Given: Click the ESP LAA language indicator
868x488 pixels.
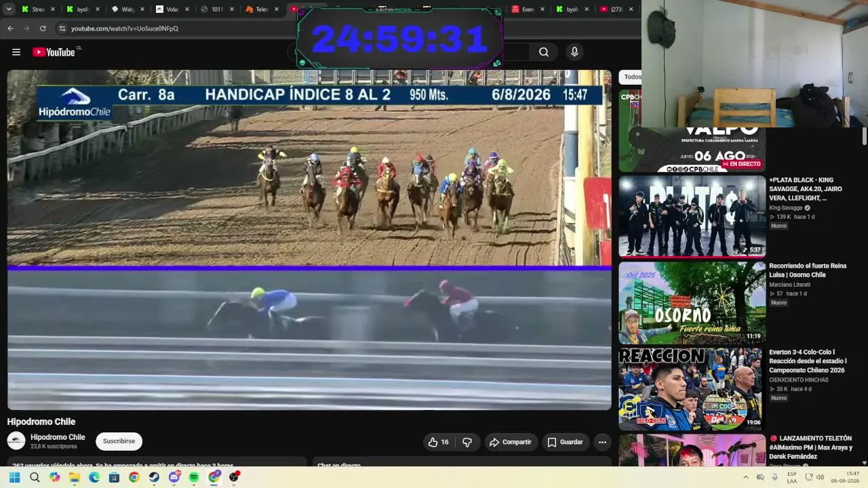Looking at the screenshot, I should (x=792, y=477).
